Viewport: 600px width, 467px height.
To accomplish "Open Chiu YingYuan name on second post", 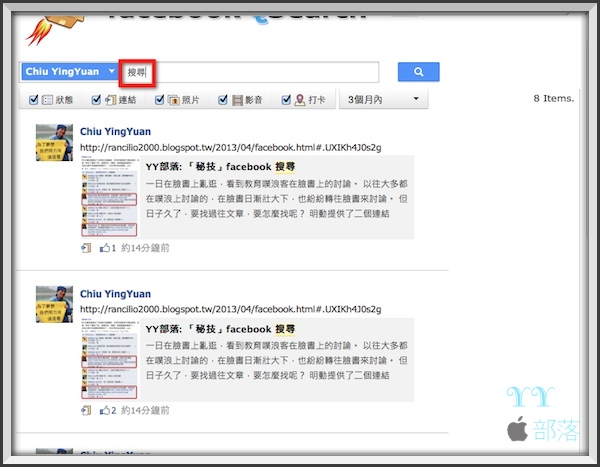I will (115, 294).
